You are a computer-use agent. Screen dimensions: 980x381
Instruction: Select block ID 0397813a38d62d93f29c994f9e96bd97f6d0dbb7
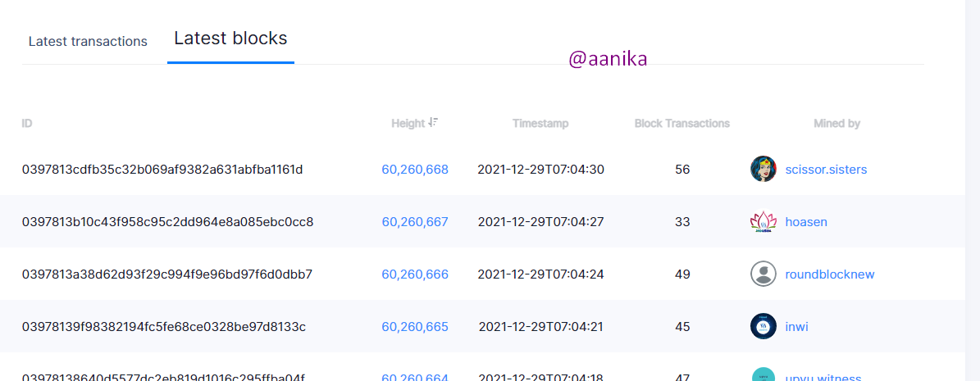[166, 274]
